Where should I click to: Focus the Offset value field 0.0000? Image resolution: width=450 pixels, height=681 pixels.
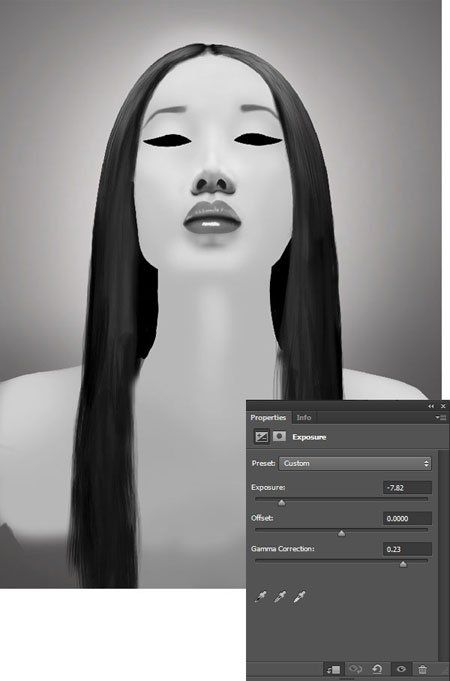[x=407, y=518]
